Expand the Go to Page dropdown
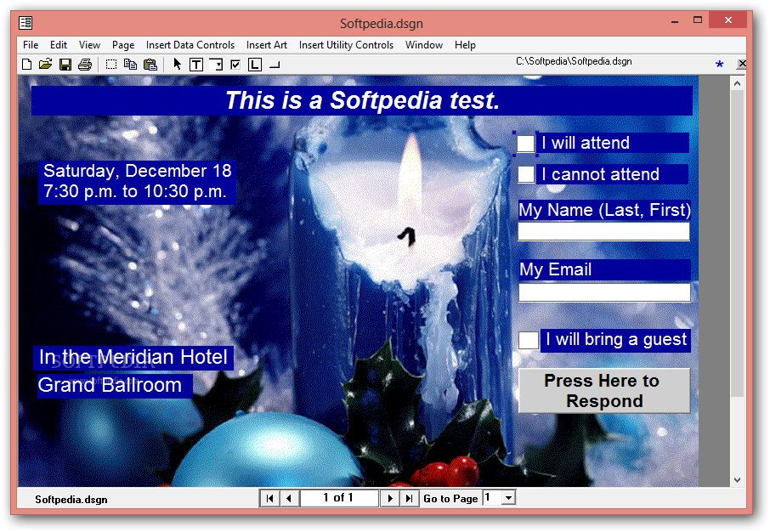The width and height of the screenshot is (770, 532). 509,498
